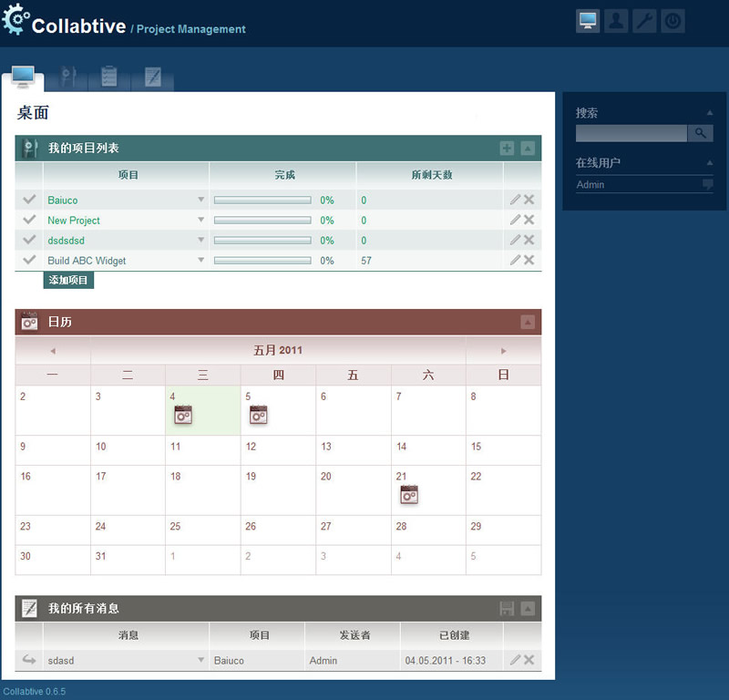Collapse the 搜索 sidebar section
Screen dimensions: 729x700
(x=710, y=112)
